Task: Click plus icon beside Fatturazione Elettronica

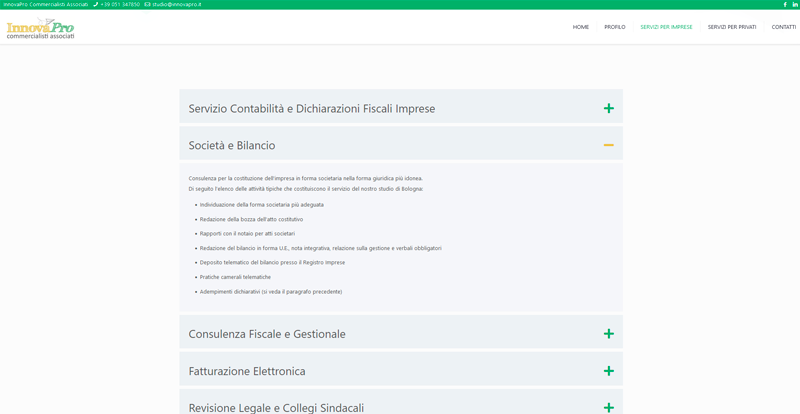Action: coord(608,371)
